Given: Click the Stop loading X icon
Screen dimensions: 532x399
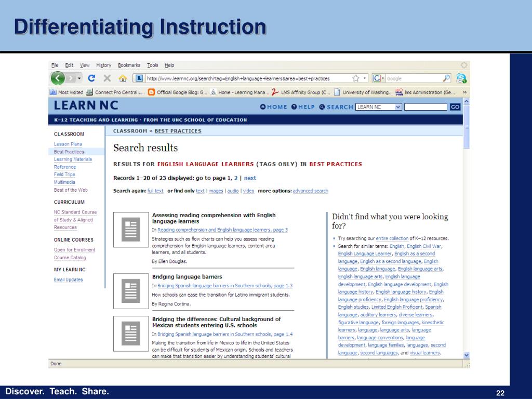Looking at the screenshot, I should (107, 78).
